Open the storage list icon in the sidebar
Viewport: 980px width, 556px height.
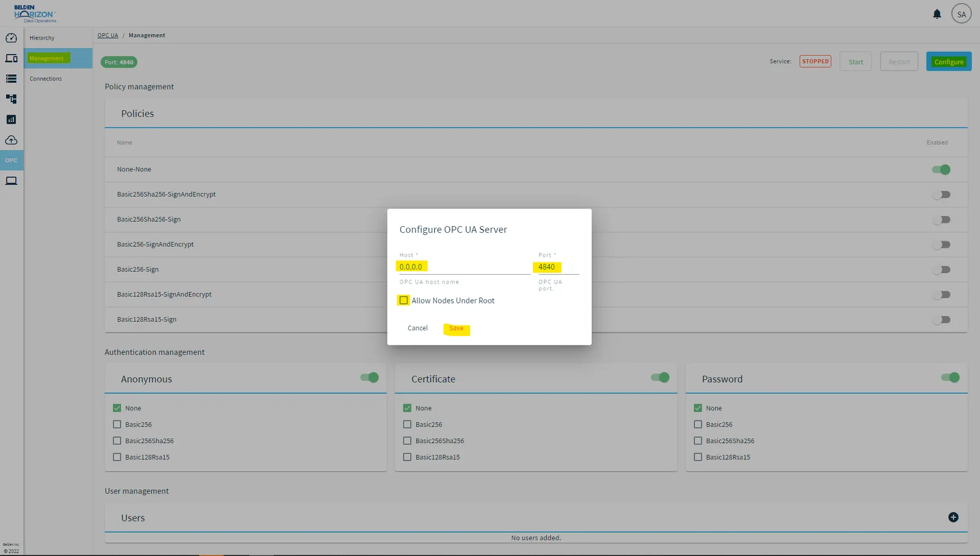pos(11,79)
